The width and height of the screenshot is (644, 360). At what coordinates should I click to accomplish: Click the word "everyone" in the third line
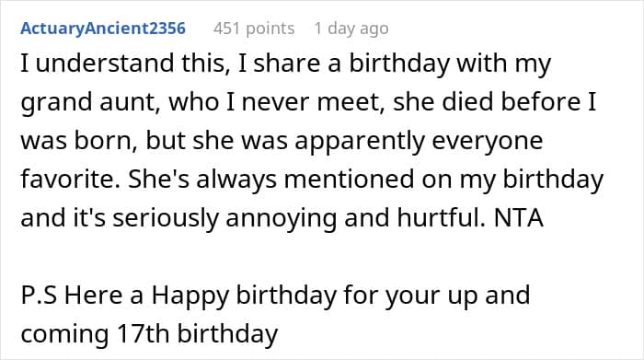(x=488, y=141)
